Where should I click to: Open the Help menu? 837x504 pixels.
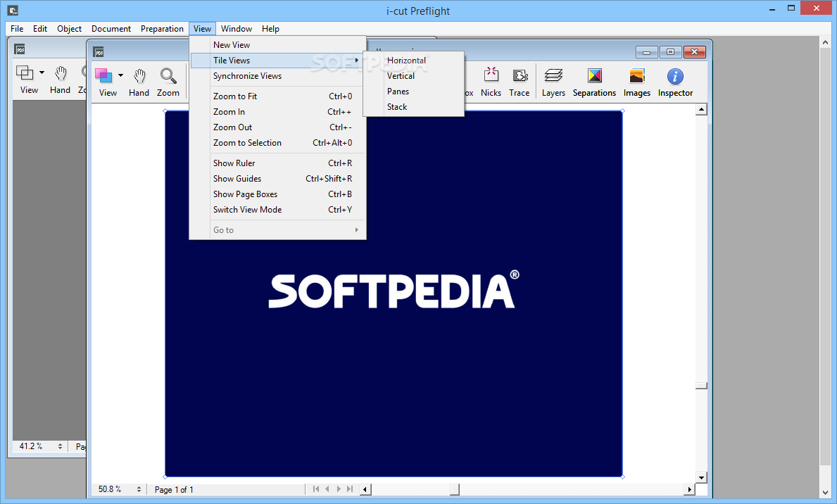click(270, 29)
